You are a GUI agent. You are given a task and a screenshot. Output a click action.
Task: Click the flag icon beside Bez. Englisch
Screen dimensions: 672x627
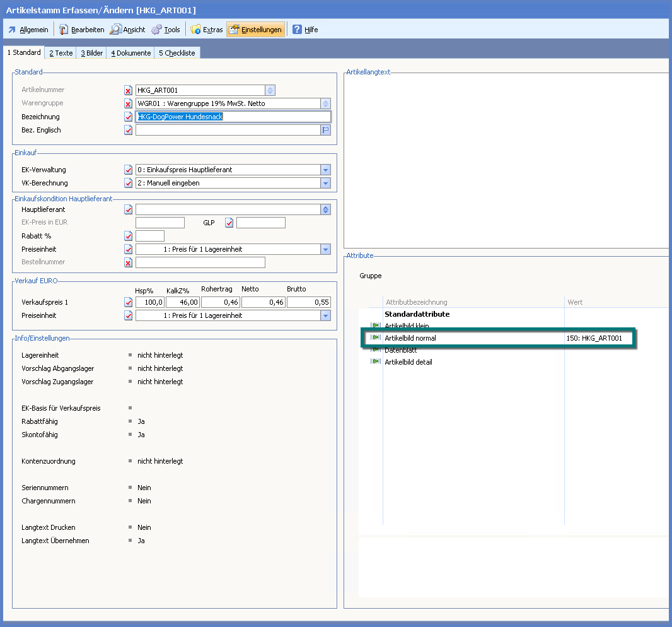[326, 130]
